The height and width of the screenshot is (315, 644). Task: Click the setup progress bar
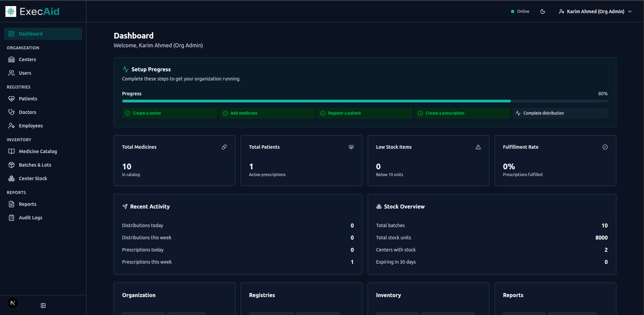pos(365,101)
